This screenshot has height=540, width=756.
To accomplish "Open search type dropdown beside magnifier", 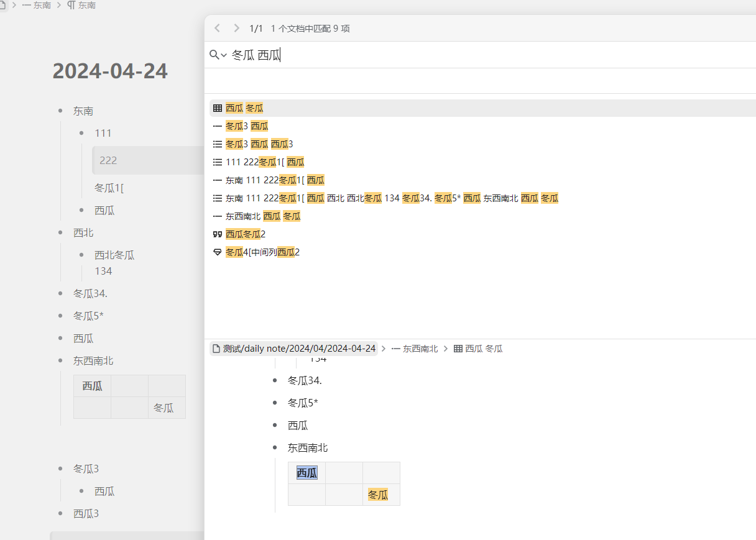I will click(x=218, y=55).
